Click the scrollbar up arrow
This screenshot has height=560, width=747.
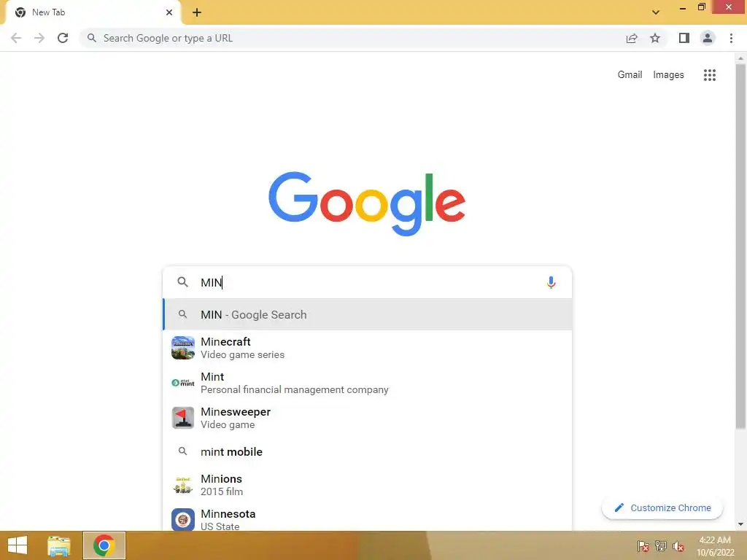click(740, 58)
